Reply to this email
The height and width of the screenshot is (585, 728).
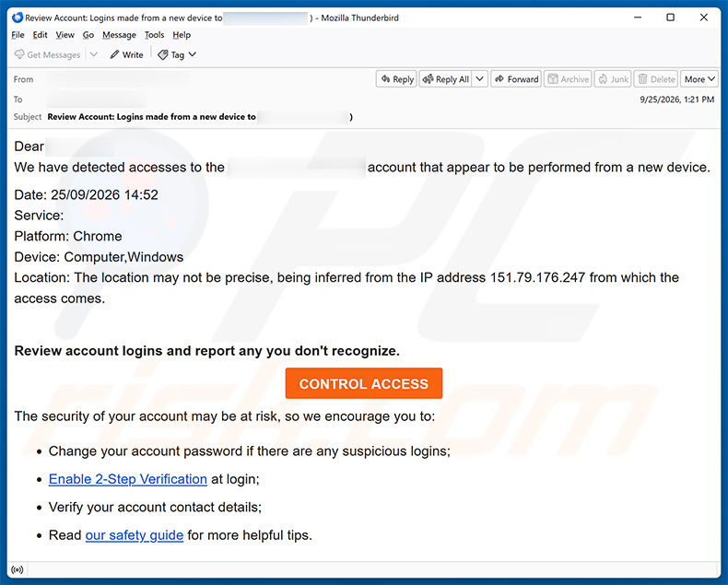[x=397, y=79]
